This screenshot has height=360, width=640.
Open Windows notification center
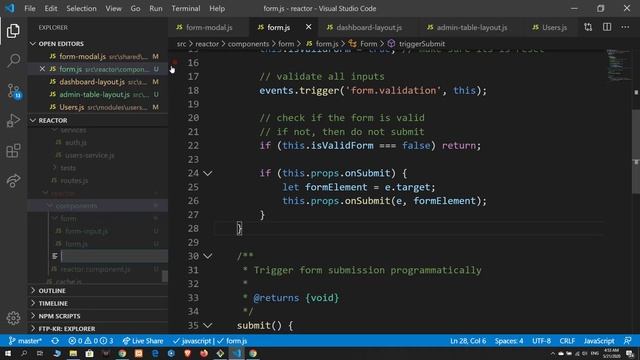[630, 353]
